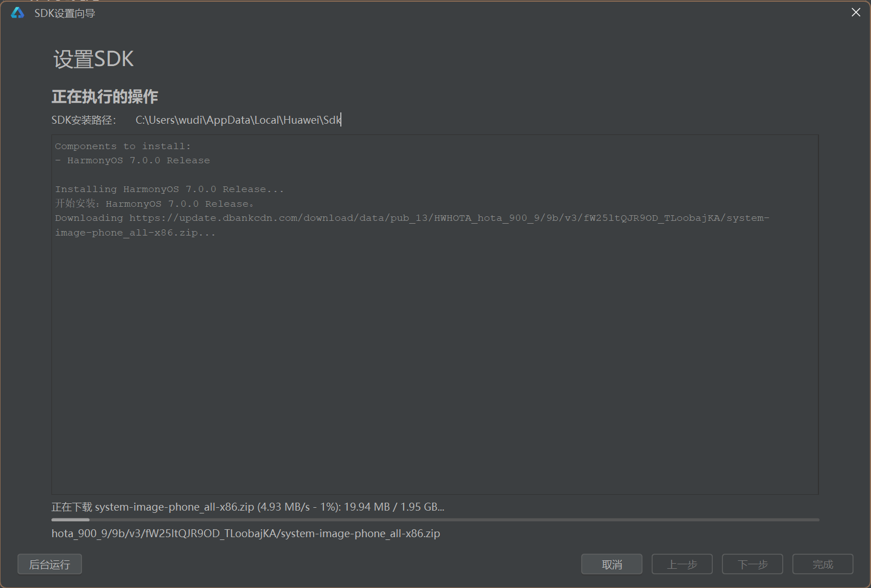This screenshot has height=588, width=871.
Task: Click the 'Installing HarmonyOS 7.0.0 Release...' line
Action: tap(170, 189)
